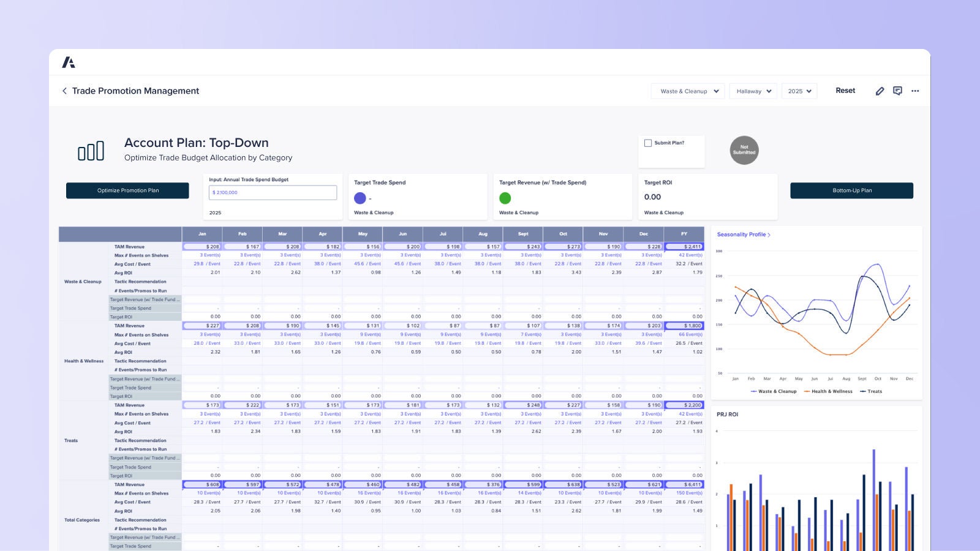Click the Not Submitted status badge
This screenshot has height=551, width=980.
[744, 150]
